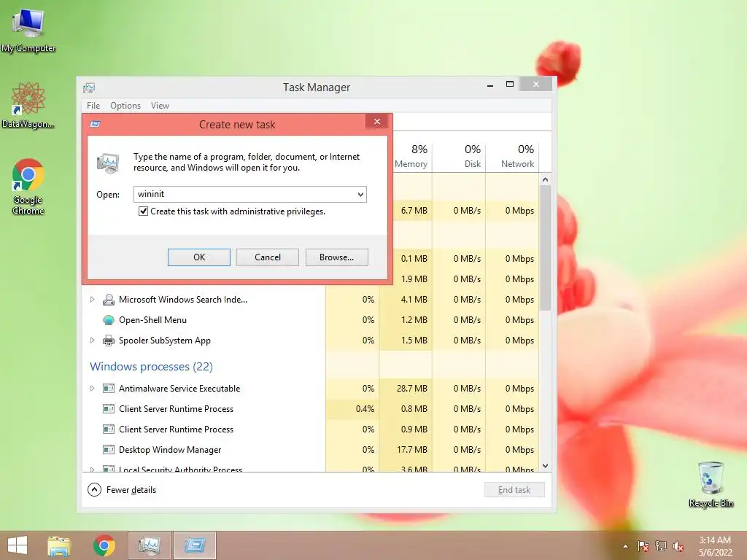
Task: Open Action Center flag tray icon
Action: click(x=643, y=546)
